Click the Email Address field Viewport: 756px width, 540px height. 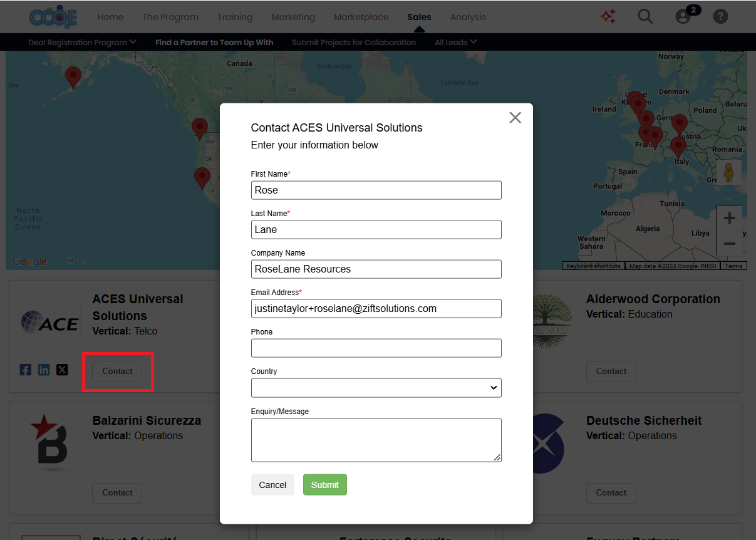click(376, 308)
